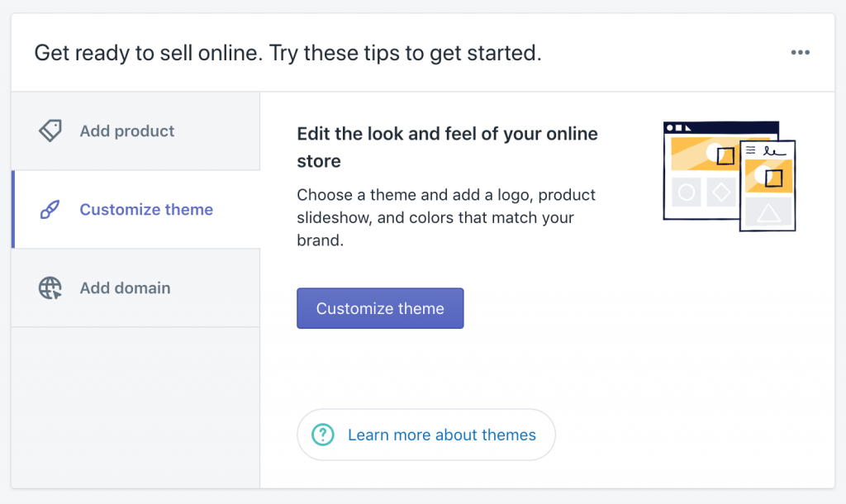Click the circle placeholder shape in the illustration
The width and height of the screenshot is (846, 504).
point(687,193)
